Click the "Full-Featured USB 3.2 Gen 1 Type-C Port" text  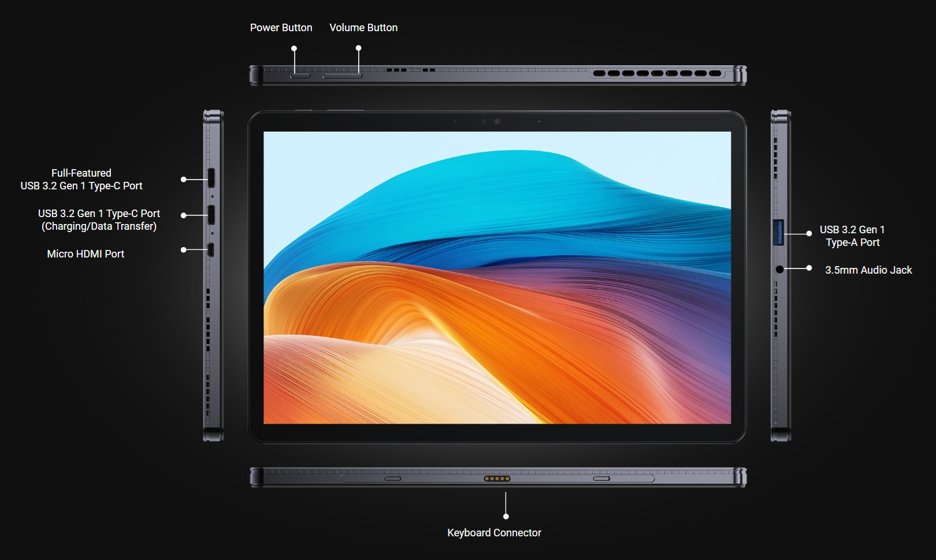[81, 180]
